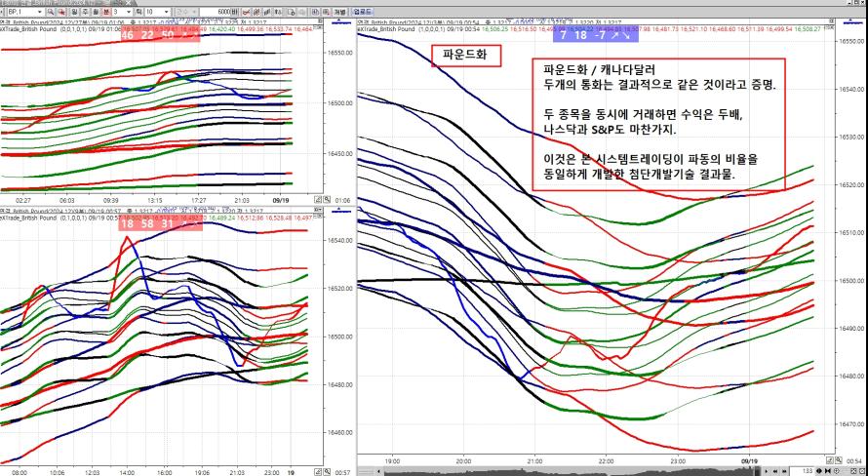Click the '18 58 31' red signal box

tap(160, 223)
